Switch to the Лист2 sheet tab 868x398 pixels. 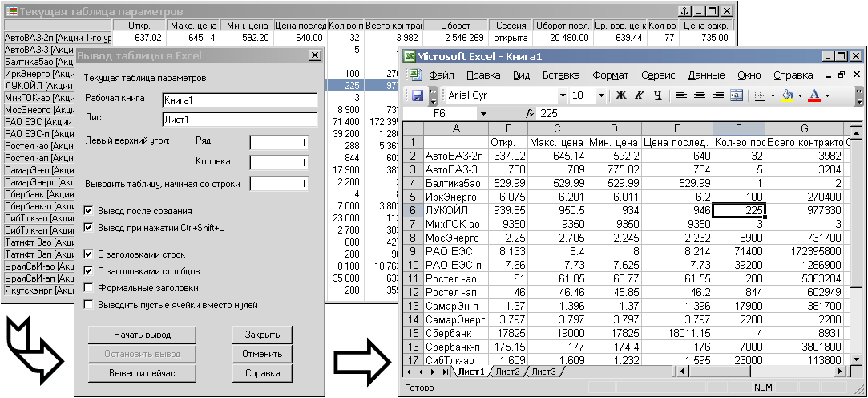507,372
